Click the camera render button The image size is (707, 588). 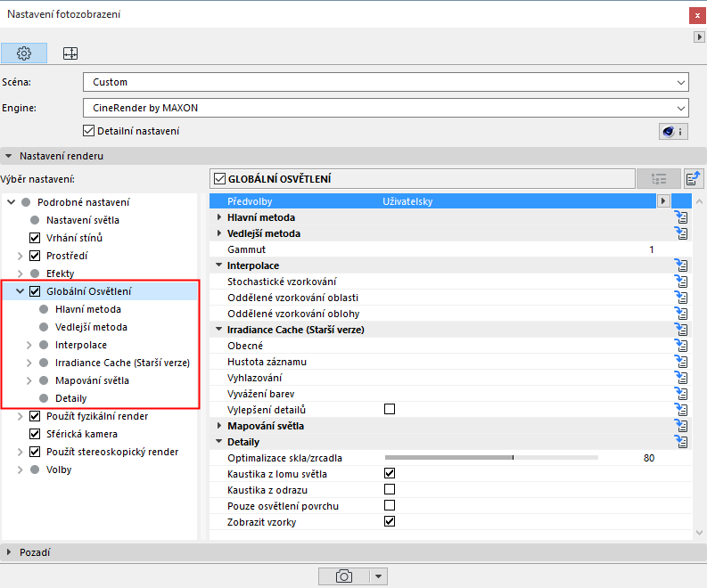click(x=344, y=576)
